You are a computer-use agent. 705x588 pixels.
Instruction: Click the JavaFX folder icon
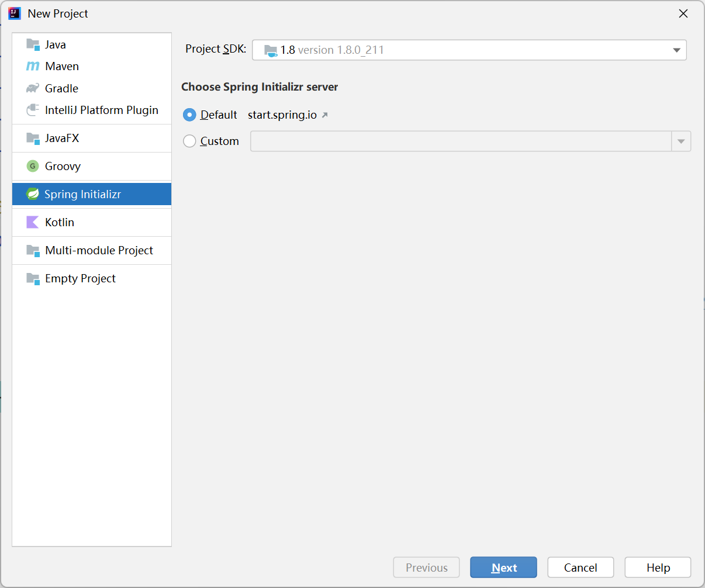[33, 138]
